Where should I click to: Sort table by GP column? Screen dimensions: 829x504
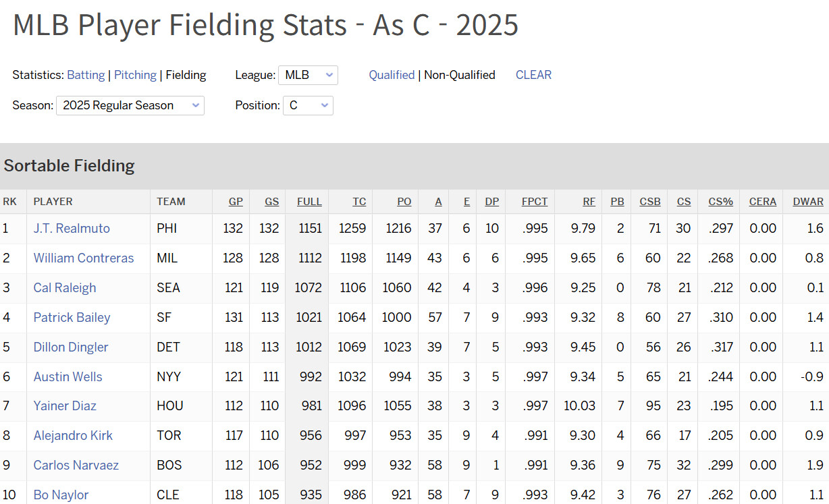coord(236,201)
